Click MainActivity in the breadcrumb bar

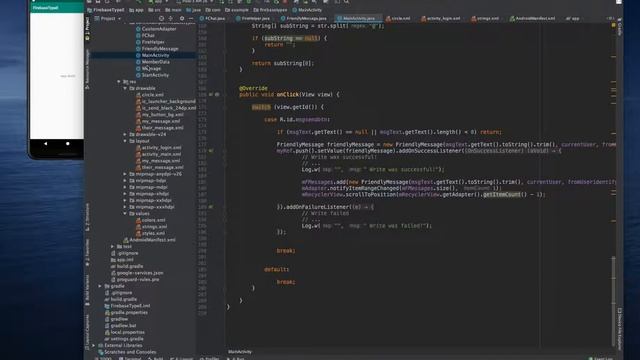tap(307, 10)
